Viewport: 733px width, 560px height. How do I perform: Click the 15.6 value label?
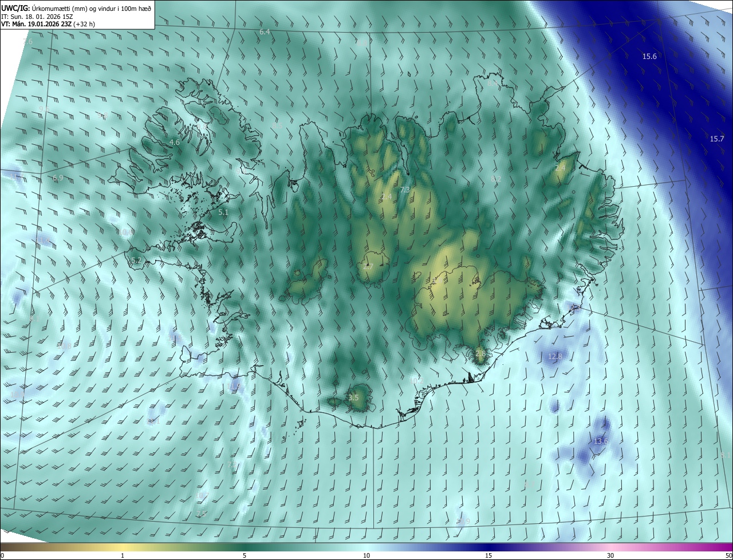649,56
